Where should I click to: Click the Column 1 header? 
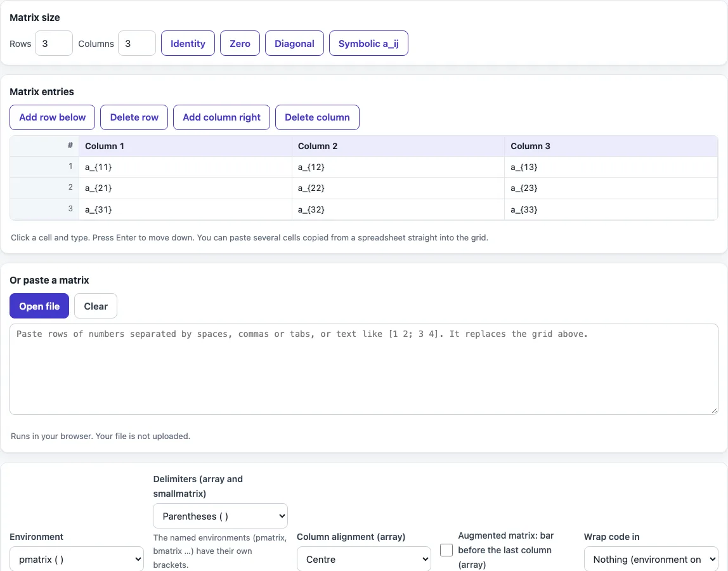point(185,146)
